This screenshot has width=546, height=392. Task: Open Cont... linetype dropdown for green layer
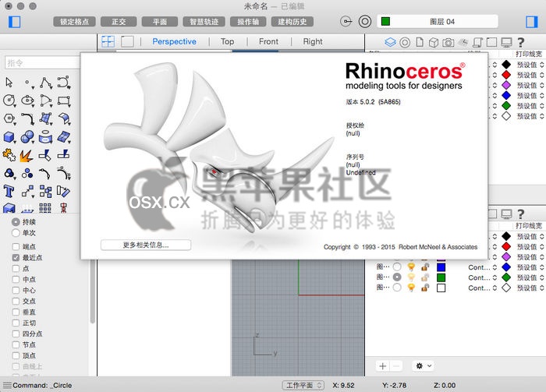482,277
